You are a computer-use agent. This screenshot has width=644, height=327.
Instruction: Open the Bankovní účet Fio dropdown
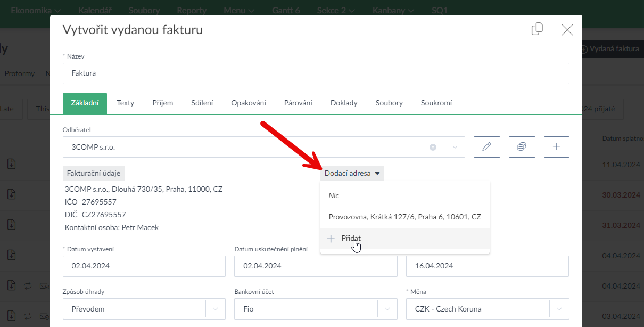(x=387, y=309)
